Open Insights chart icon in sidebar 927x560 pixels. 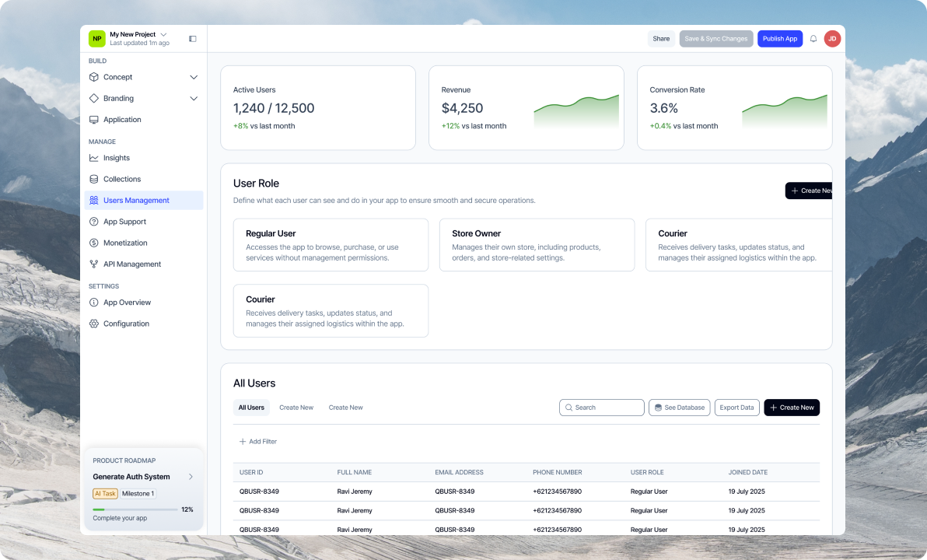(94, 158)
